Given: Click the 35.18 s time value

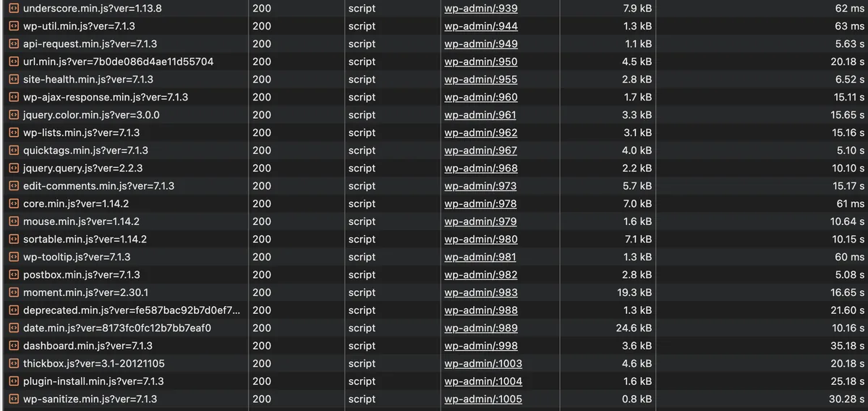Looking at the screenshot, I should pyautogui.click(x=847, y=346).
